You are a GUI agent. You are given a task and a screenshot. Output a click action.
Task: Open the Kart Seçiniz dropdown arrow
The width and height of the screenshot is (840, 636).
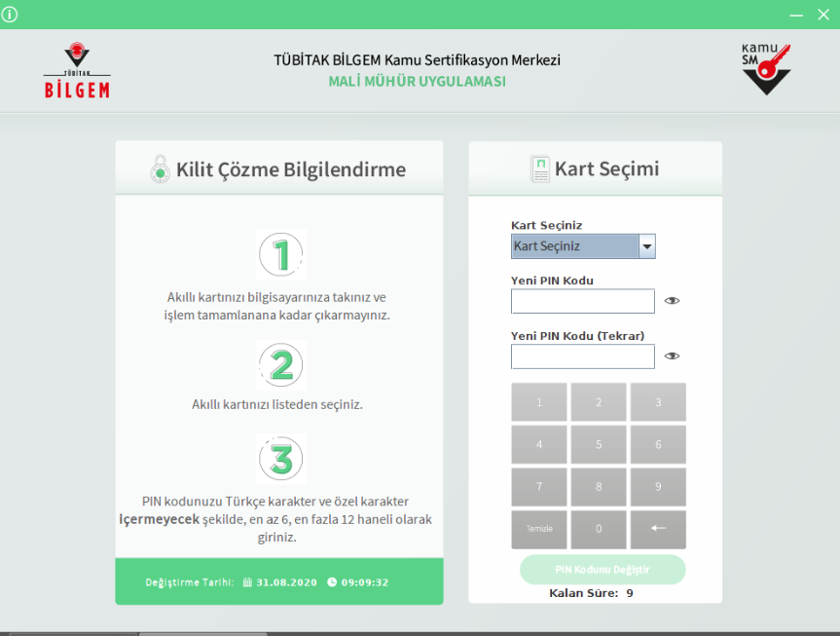tap(647, 246)
